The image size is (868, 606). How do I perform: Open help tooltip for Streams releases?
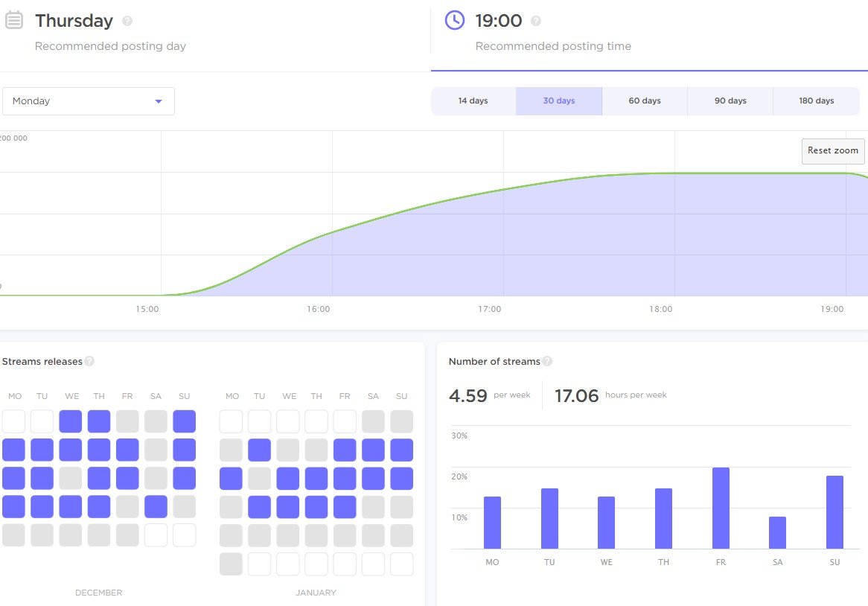point(89,361)
